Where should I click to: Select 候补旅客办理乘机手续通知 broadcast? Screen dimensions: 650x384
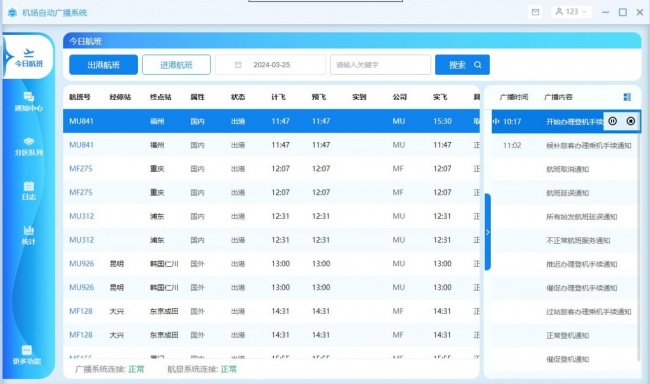click(x=589, y=145)
